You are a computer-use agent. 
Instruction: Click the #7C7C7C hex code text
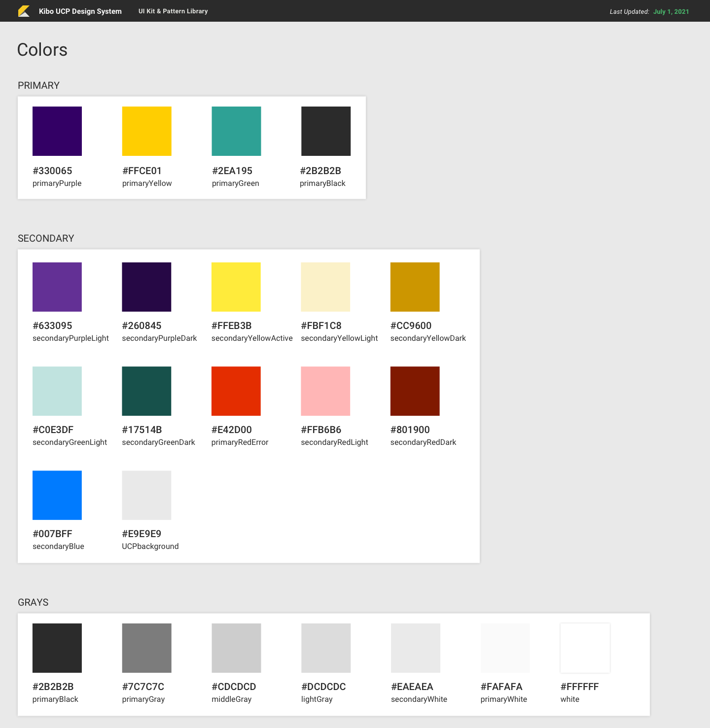tap(143, 687)
